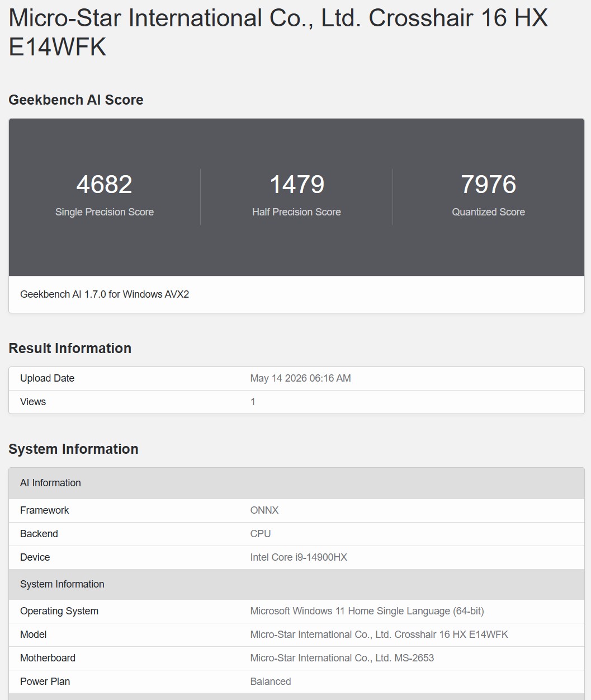Select the 'ONNX' framework value
The height and width of the screenshot is (700, 591).
(264, 510)
